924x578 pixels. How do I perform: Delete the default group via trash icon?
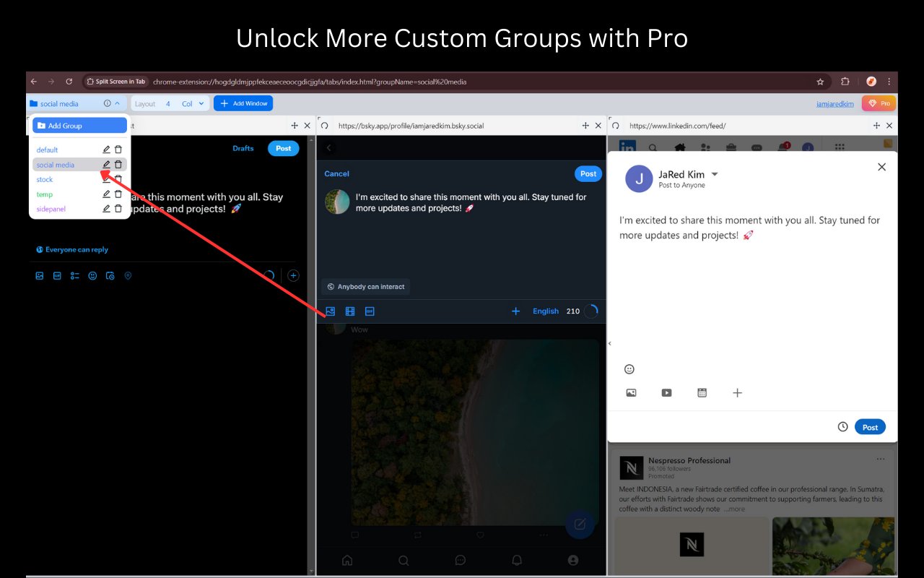(118, 150)
